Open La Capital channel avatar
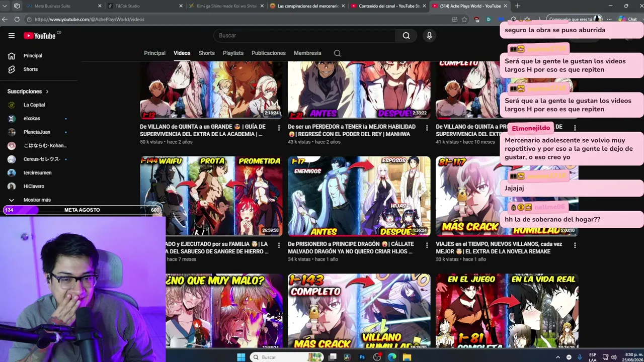 click(x=12, y=105)
